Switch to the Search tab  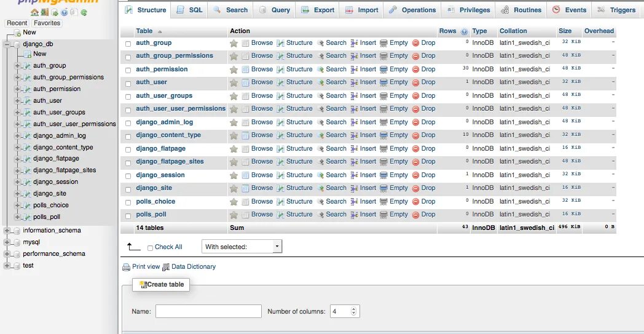[x=230, y=10]
